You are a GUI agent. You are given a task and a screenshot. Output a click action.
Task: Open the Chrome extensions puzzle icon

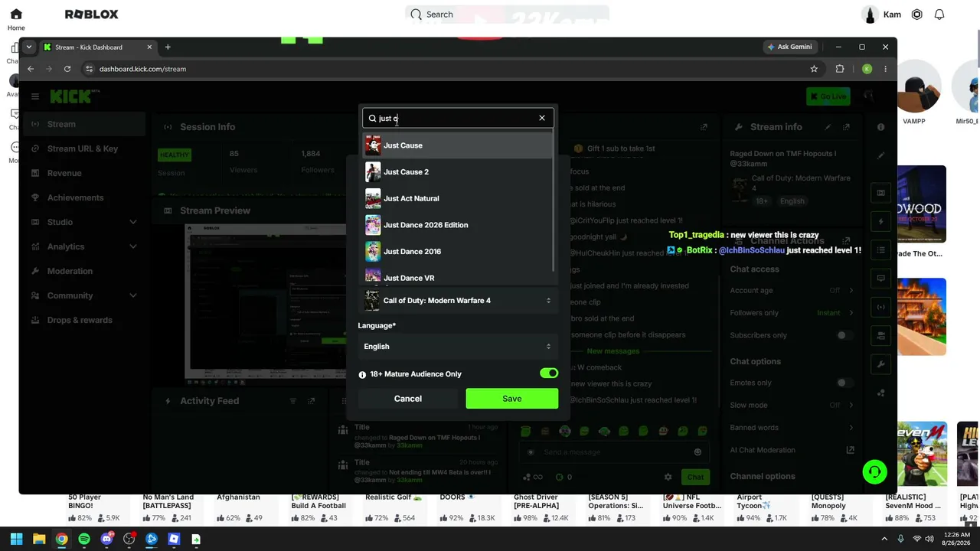click(840, 69)
